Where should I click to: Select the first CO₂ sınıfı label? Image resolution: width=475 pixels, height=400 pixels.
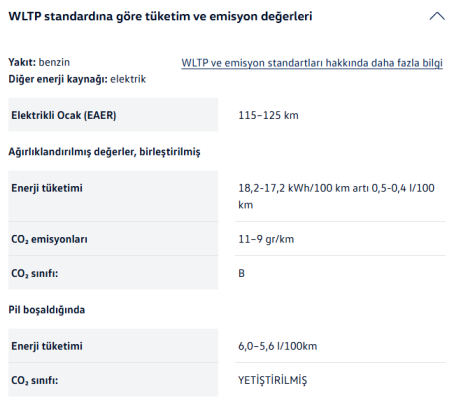pos(35,273)
